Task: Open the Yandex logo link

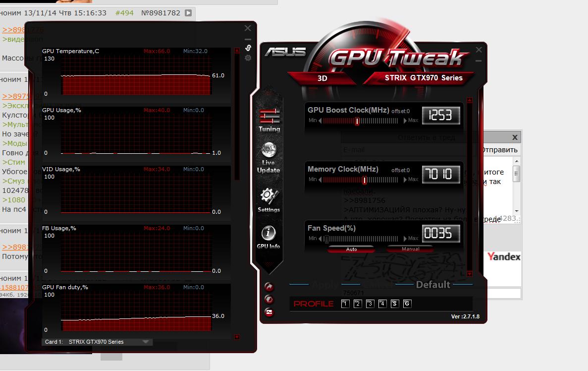Action: [x=504, y=256]
